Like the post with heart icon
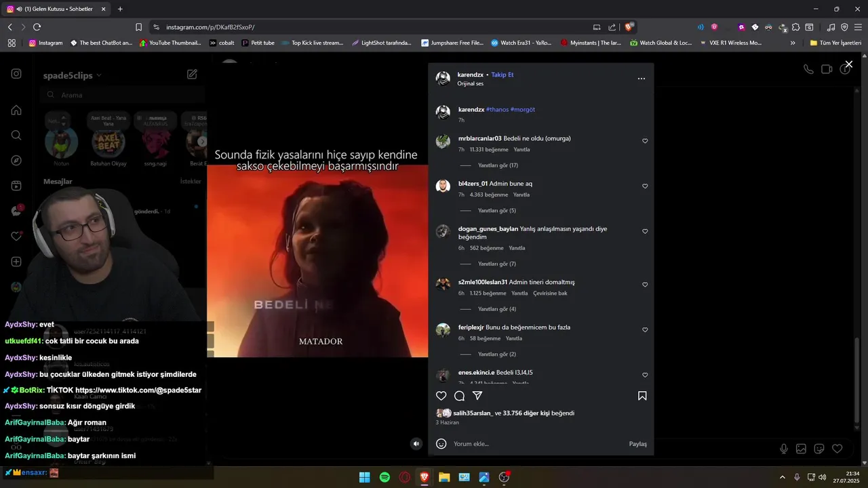 click(441, 396)
